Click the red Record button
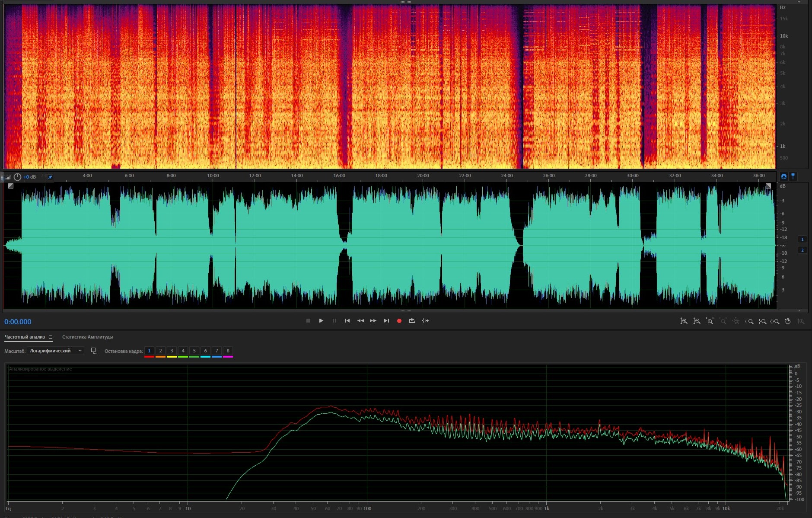The height and width of the screenshot is (518, 812). (x=399, y=321)
